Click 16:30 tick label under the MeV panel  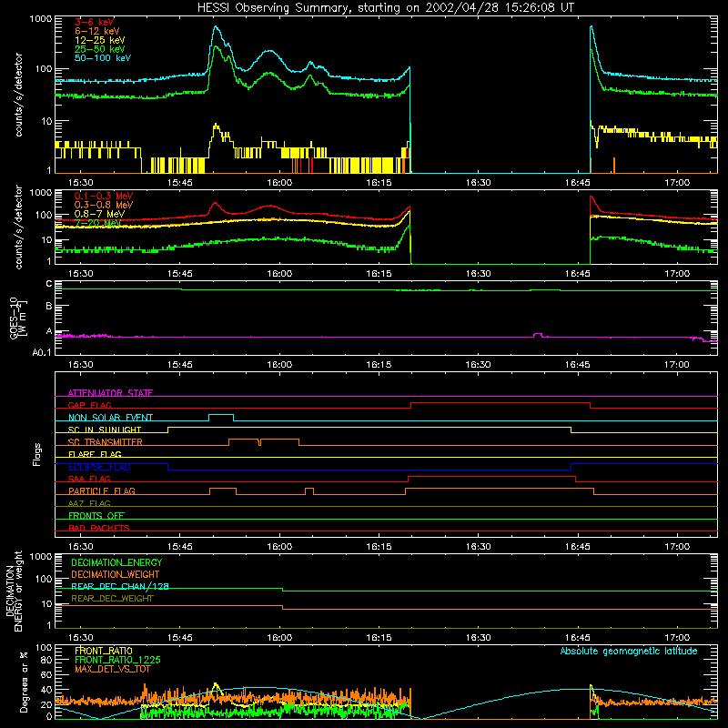[x=479, y=274]
